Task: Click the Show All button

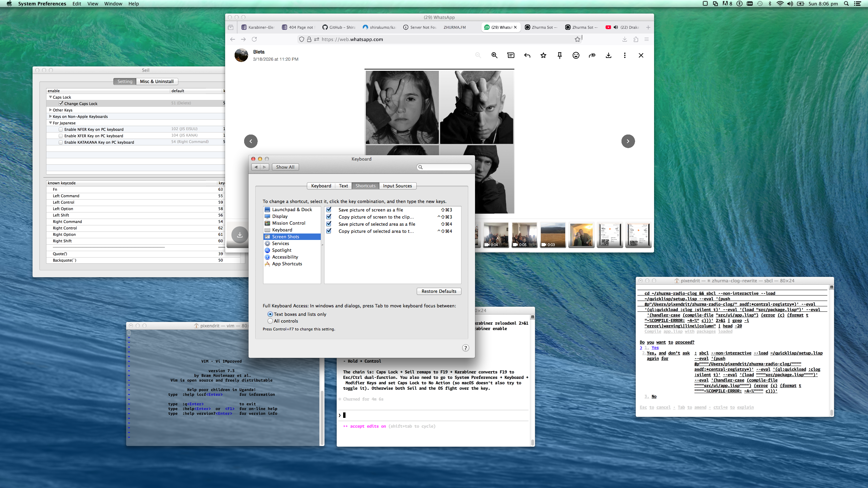Action: tap(285, 167)
